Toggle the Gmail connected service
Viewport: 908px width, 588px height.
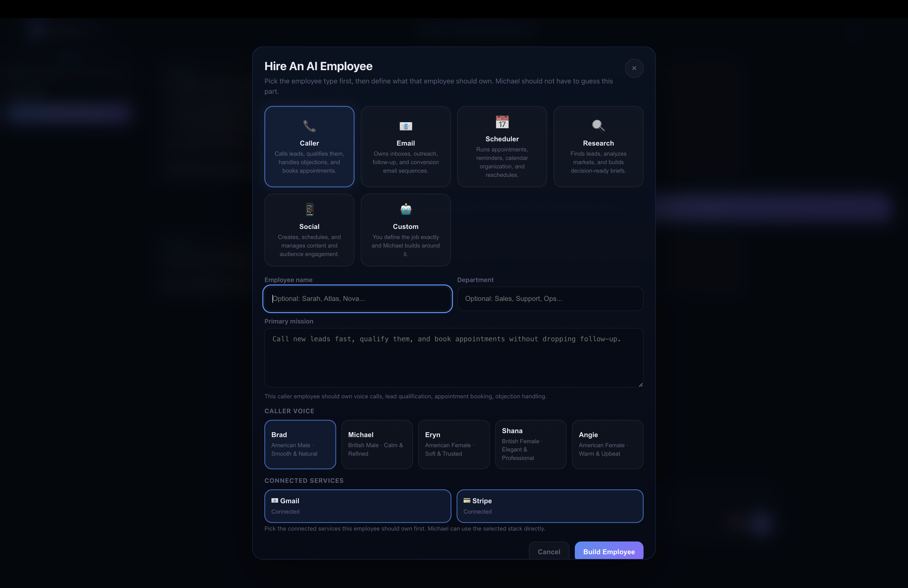pyautogui.click(x=358, y=506)
